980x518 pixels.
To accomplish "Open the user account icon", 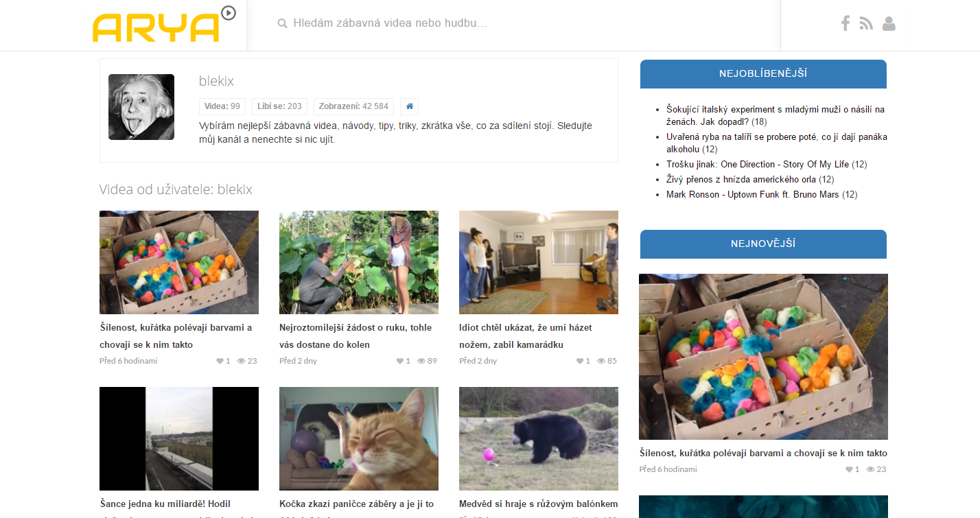I will tap(889, 23).
